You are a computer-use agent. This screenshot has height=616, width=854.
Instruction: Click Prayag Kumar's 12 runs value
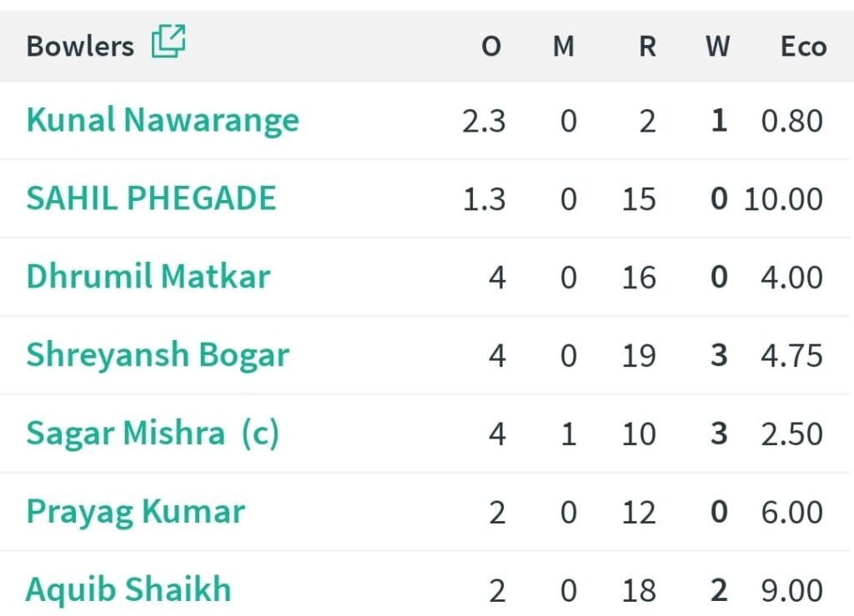tap(639, 513)
